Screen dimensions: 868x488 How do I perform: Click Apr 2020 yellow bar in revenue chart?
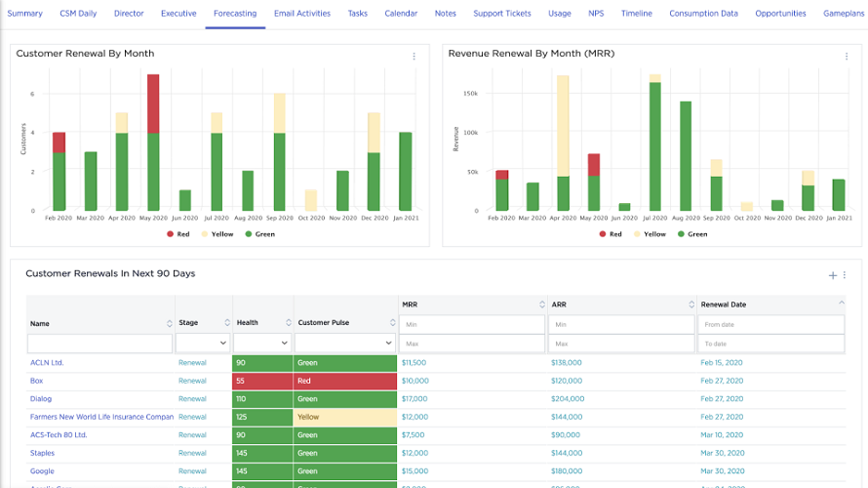point(563,126)
